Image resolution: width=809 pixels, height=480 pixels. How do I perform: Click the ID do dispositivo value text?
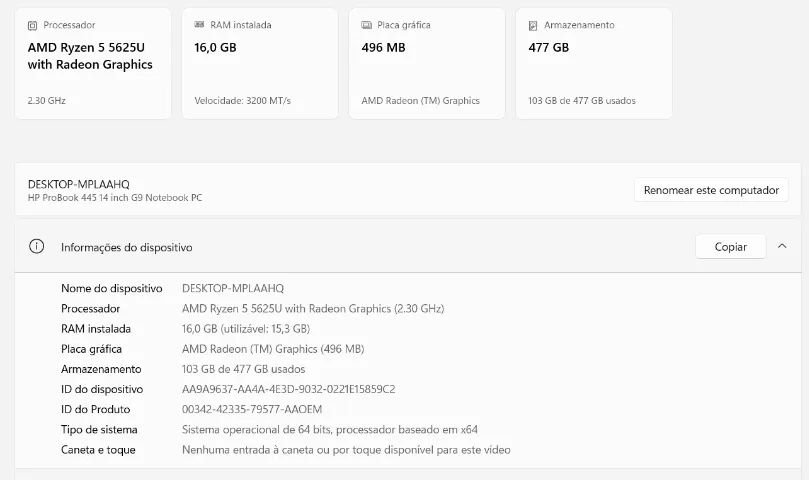288,389
